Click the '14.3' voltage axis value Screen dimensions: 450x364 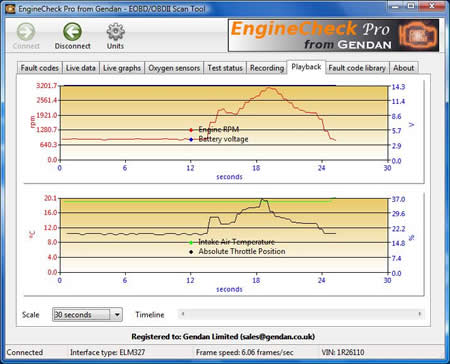pyautogui.click(x=398, y=87)
